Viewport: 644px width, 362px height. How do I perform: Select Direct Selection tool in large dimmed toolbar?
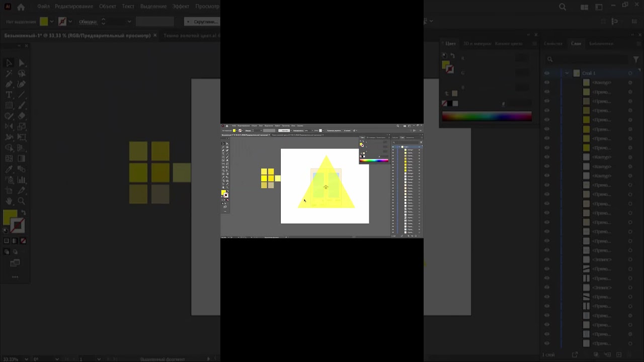point(22,63)
